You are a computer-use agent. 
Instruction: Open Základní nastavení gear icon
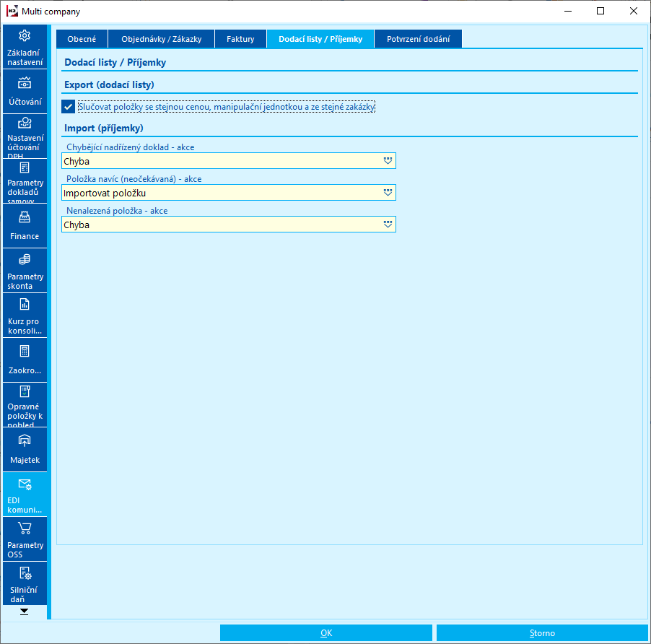(x=25, y=35)
